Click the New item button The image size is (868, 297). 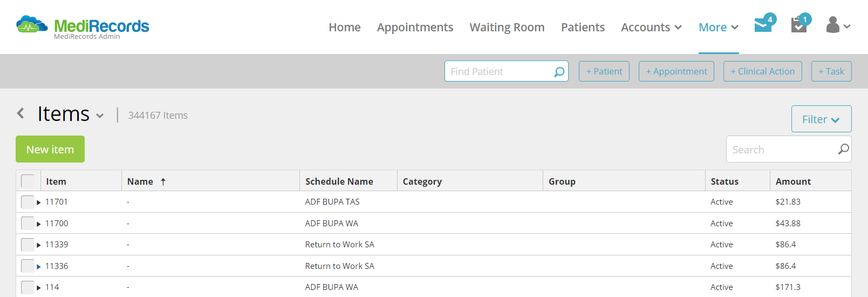tap(50, 149)
